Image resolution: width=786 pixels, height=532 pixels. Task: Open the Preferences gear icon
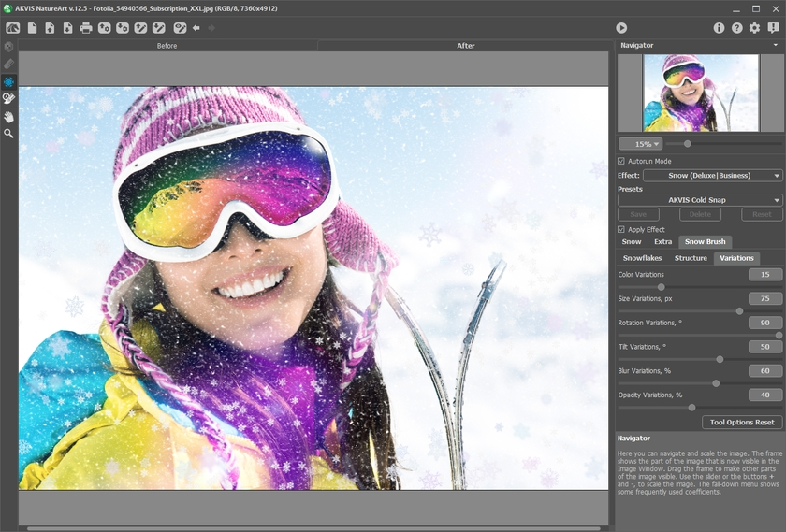pos(754,28)
